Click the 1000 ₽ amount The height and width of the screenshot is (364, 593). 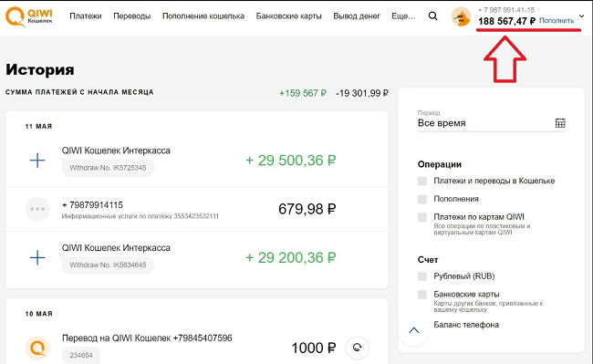point(314,348)
